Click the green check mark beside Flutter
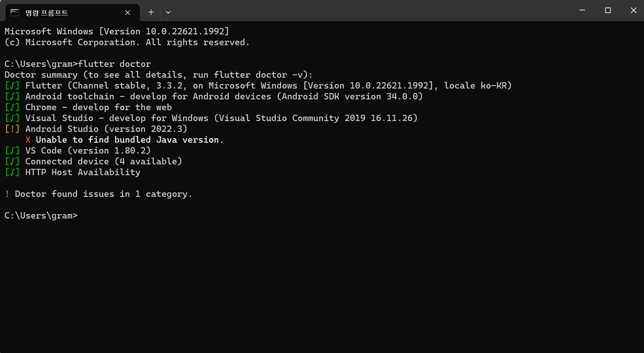Image resolution: width=644 pixels, height=353 pixels. (x=12, y=86)
